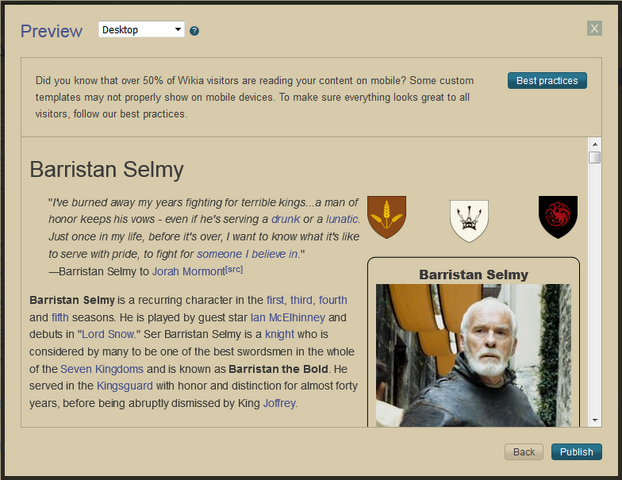Open the 'Lord Snow' episode link
Viewport: 622px width, 480px height.
click(x=108, y=334)
